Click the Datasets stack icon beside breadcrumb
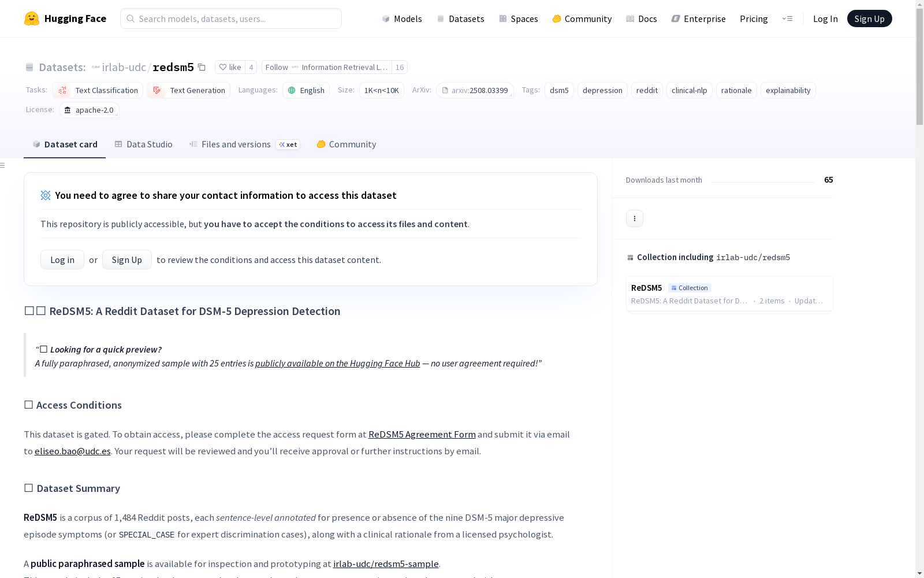 (x=29, y=67)
